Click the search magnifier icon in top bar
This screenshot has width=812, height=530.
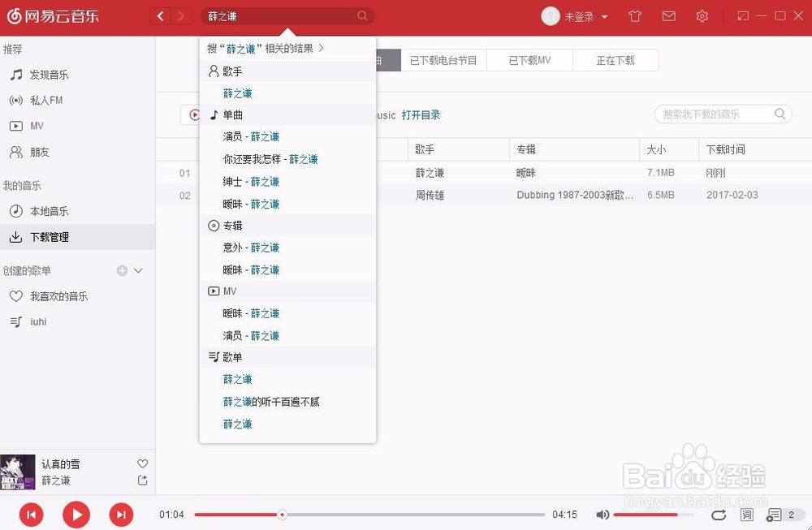[362, 16]
